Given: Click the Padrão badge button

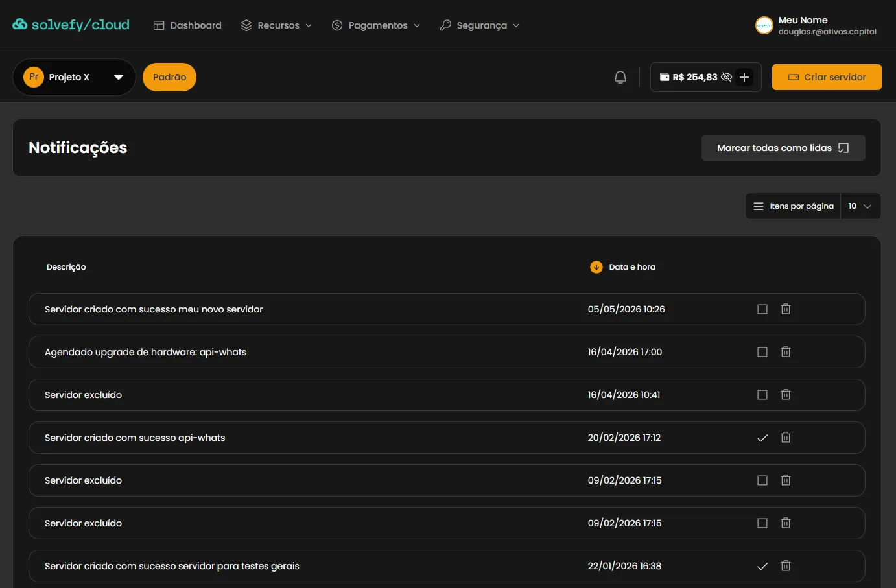Looking at the screenshot, I should (x=169, y=77).
